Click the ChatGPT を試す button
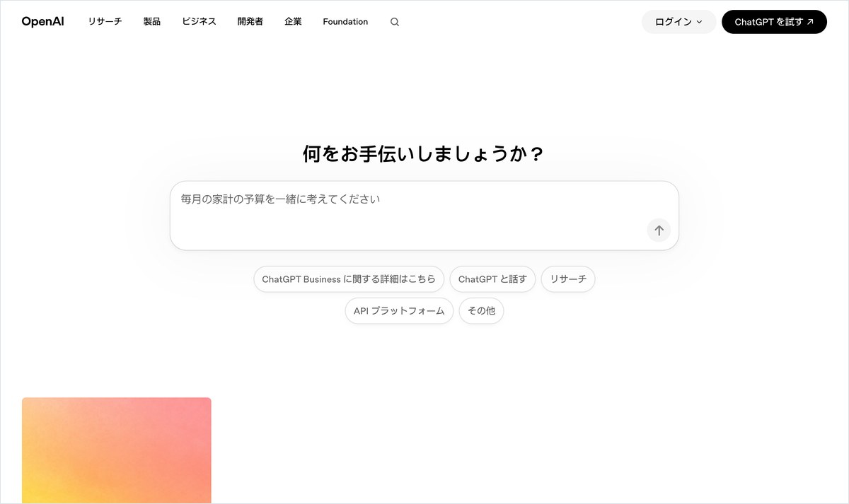Image resolution: width=849 pixels, height=504 pixels. click(x=774, y=22)
